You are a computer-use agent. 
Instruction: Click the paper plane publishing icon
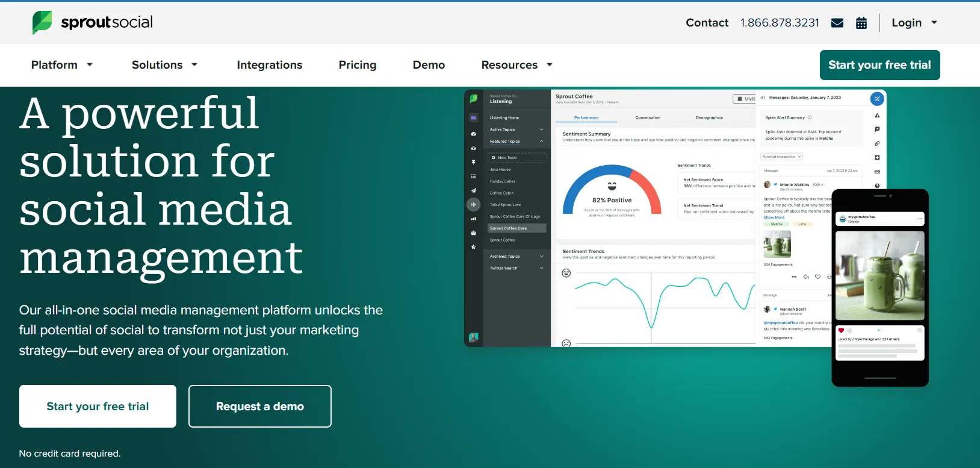click(474, 190)
